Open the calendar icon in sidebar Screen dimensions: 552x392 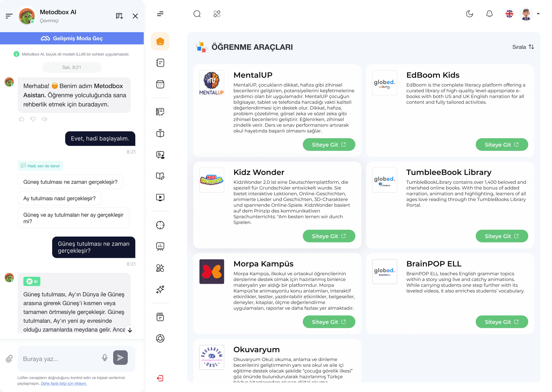(160, 84)
